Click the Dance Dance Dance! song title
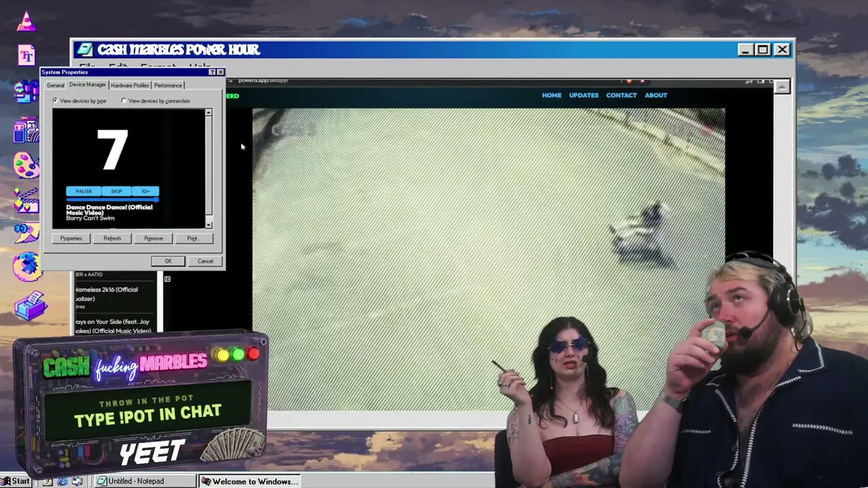Viewport: 868px width, 488px height. pos(109,210)
